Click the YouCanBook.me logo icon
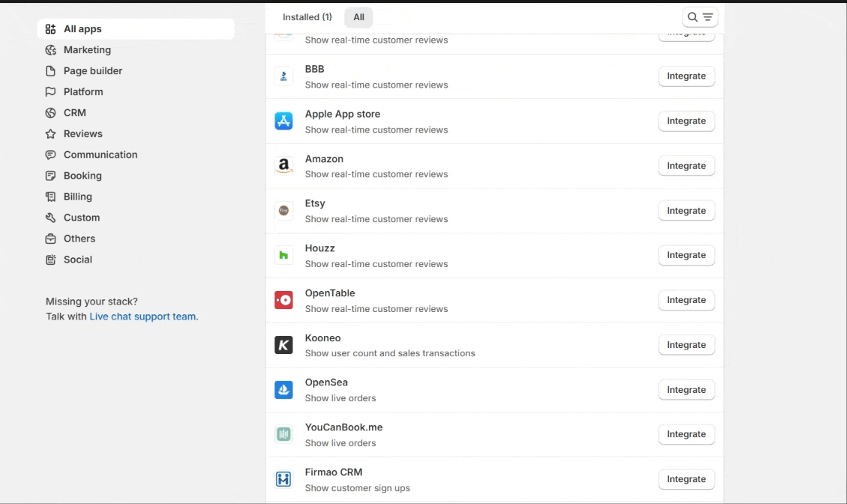This screenshot has width=847, height=504. pyautogui.click(x=284, y=434)
